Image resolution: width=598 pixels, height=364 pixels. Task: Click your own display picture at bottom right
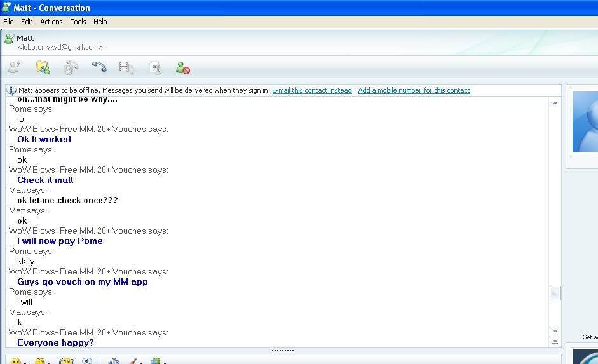coord(585,357)
